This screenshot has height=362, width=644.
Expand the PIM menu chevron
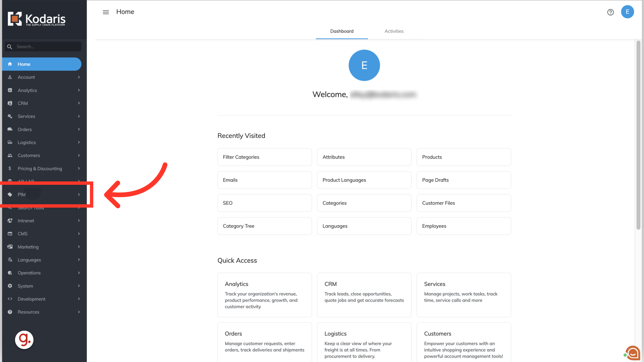click(x=79, y=194)
